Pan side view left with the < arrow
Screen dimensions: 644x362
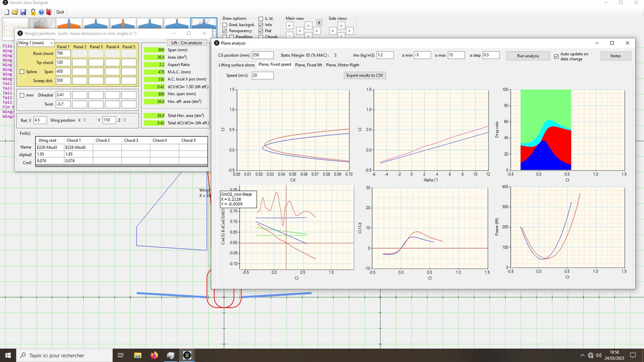tap(333, 31)
